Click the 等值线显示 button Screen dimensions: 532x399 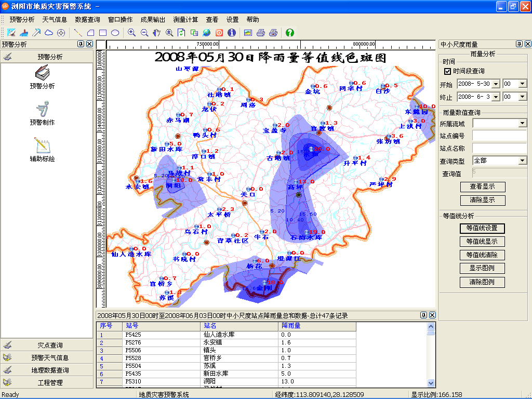482,242
